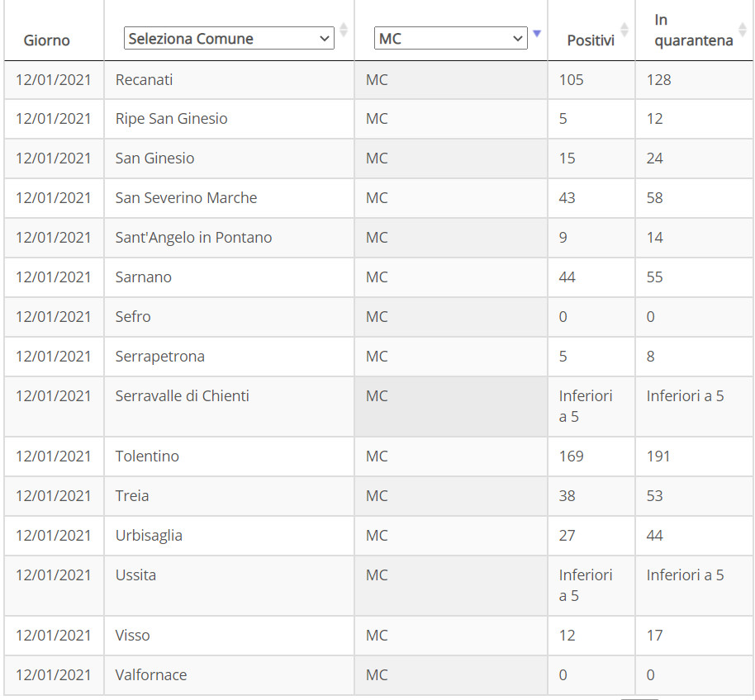
Task: Click Tolentino's quarantine value 191
Action: click(x=658, y=456)
